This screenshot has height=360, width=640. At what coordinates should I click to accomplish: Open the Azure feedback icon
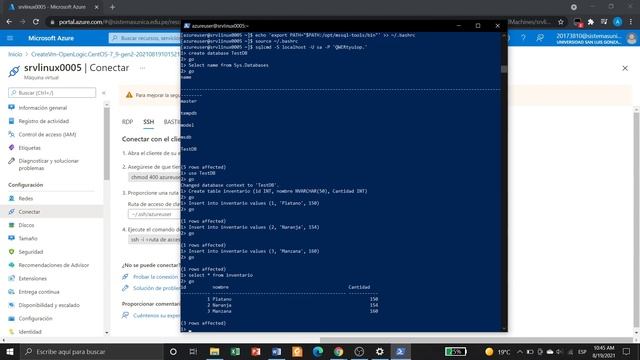(x=540, y=38)
